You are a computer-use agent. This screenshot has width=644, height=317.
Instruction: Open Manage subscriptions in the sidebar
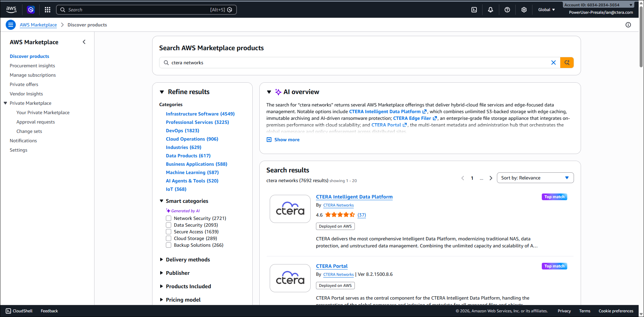coord(33,75)
